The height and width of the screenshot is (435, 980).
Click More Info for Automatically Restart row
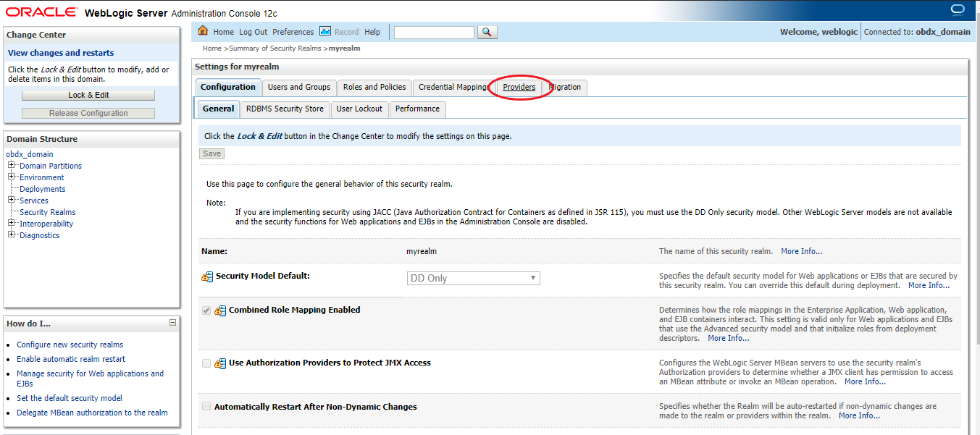pos(860,415)
